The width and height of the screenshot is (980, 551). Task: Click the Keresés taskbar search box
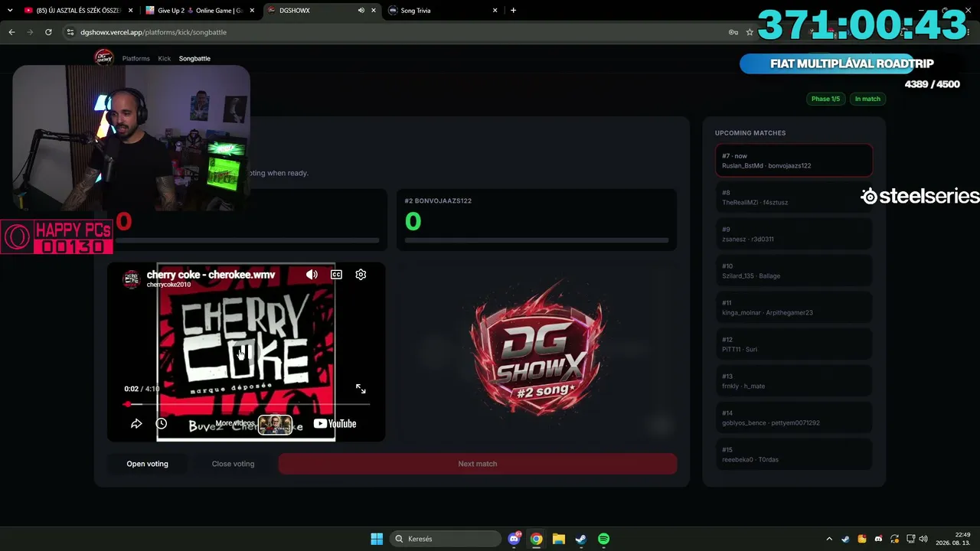tap(446, 539)
